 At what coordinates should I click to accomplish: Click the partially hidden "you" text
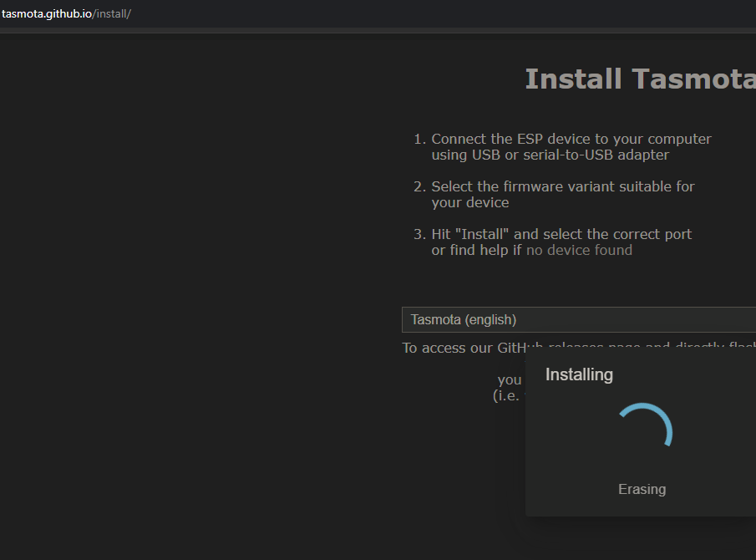point(509,379)
